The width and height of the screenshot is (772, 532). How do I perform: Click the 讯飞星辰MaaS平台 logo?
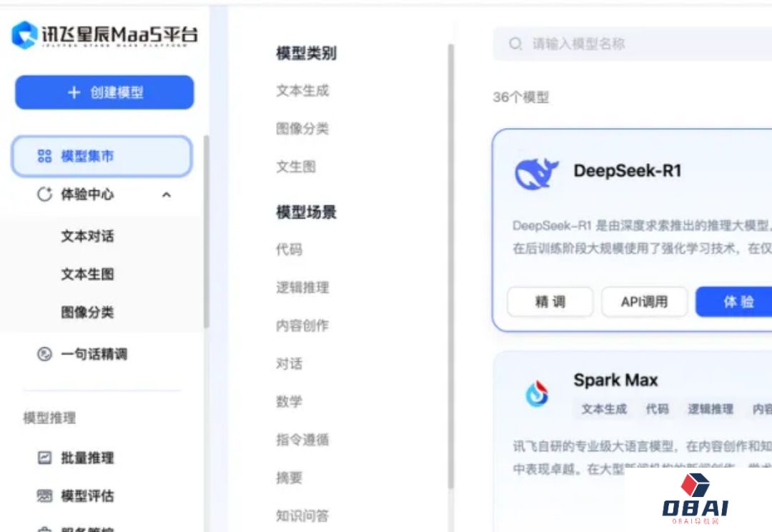click(x=104, y=34)
